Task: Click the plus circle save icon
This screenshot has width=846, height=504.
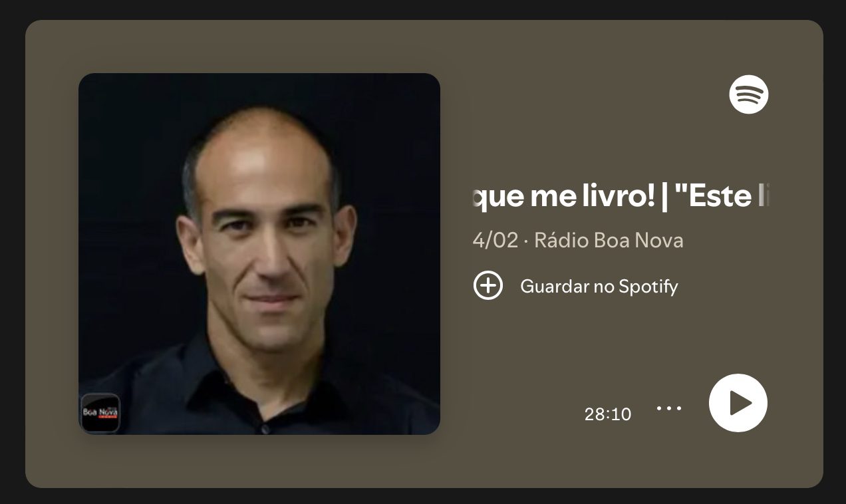Action: pyautogui.click(x=488, y=285)
